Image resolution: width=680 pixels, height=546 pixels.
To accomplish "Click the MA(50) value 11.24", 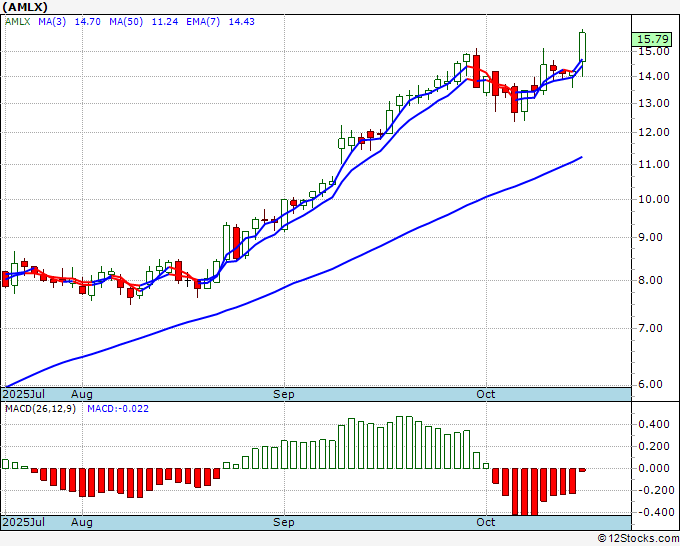I will [x=165, y=22].
